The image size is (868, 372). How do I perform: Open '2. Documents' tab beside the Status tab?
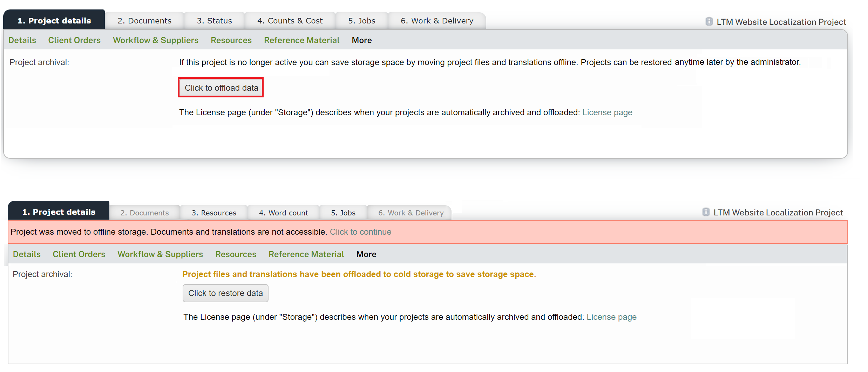click(144, 21)
